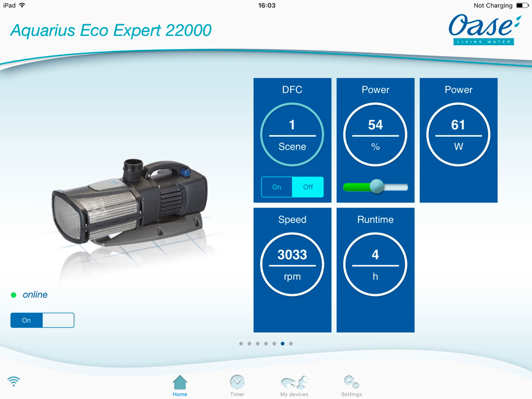Image resolution: width=532 pixels, height=399 pixels.
Task: Open My devices icon
Action: click(294, 383)
